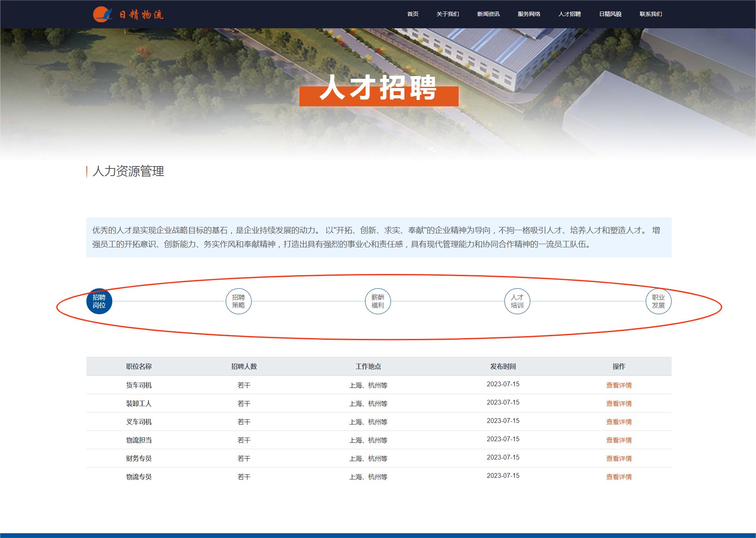Open 新闻资讯 menu item
Screen dimensions: 756x538
(488, 14)
